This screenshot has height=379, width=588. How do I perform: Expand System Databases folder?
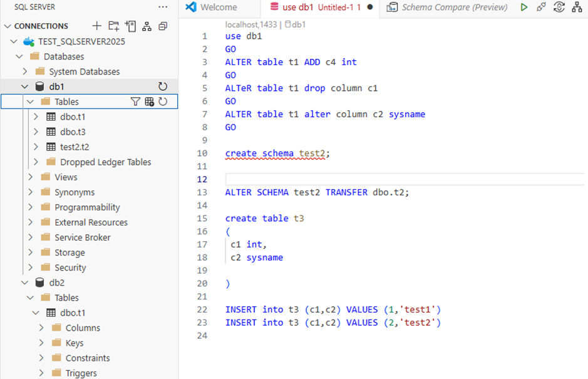25,71
